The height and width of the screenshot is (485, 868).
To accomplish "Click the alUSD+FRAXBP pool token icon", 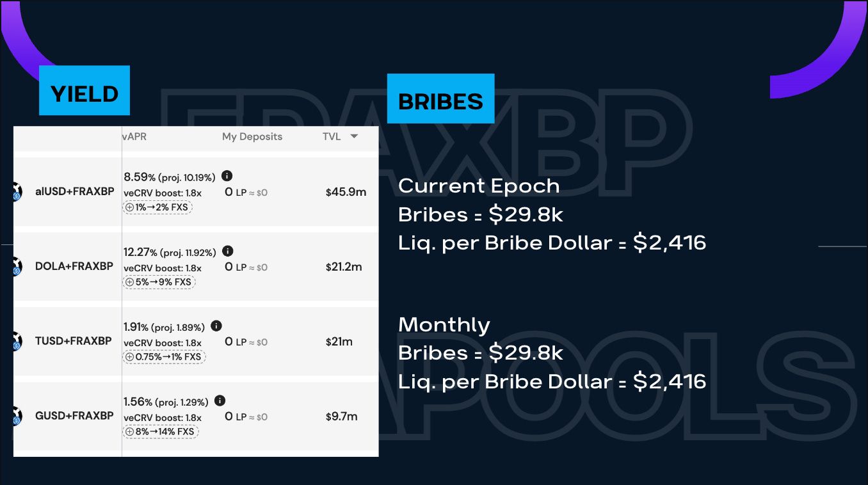I will tap(17, 191).
